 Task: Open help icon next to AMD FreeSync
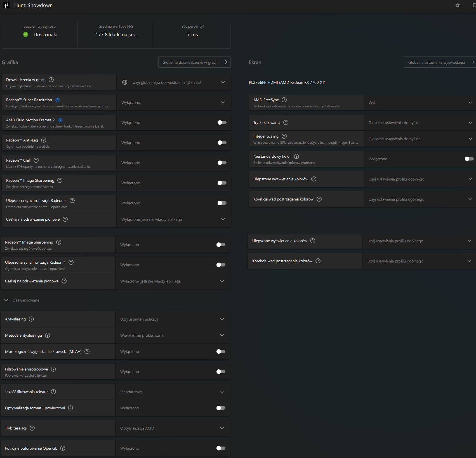pyautogui.click(x=284, y=100)
